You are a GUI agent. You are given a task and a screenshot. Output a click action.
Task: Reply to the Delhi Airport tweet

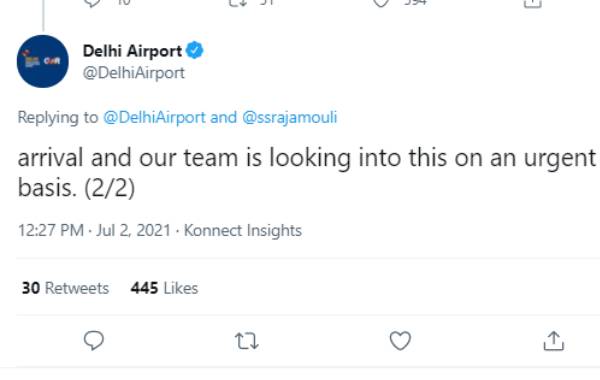click(94, 340)
